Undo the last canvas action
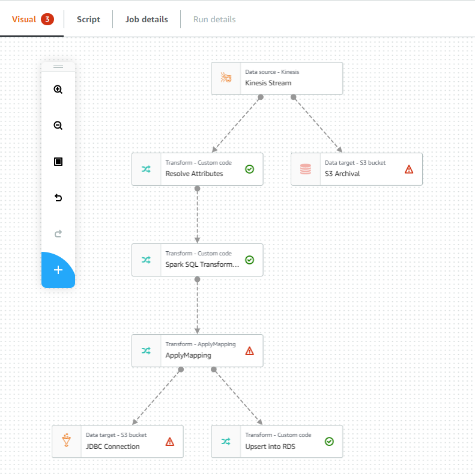Viewport: 475px width, 476px height. tap(58, 198)
